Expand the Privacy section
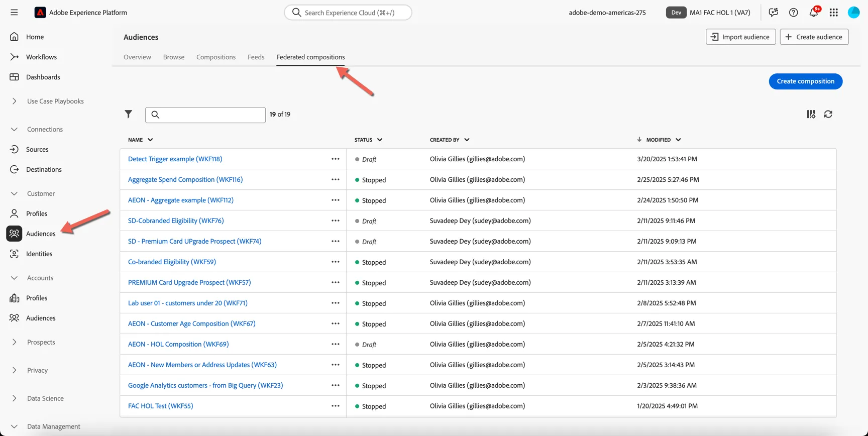The height and width of the screenshot is (436, 868). [x=14, y=370]
